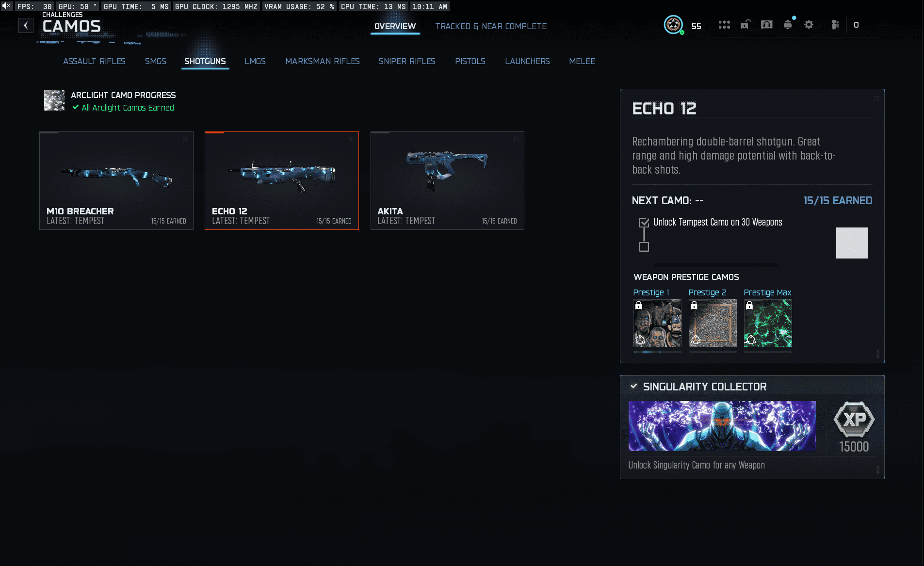The image size is (924, 566).
Task: Toggle the empty second challenge checkbox
Action: click(644, 247)
